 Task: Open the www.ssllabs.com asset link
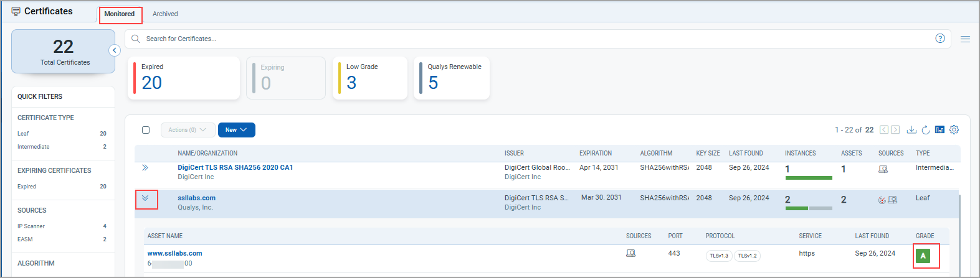click(x=174, y=253)
